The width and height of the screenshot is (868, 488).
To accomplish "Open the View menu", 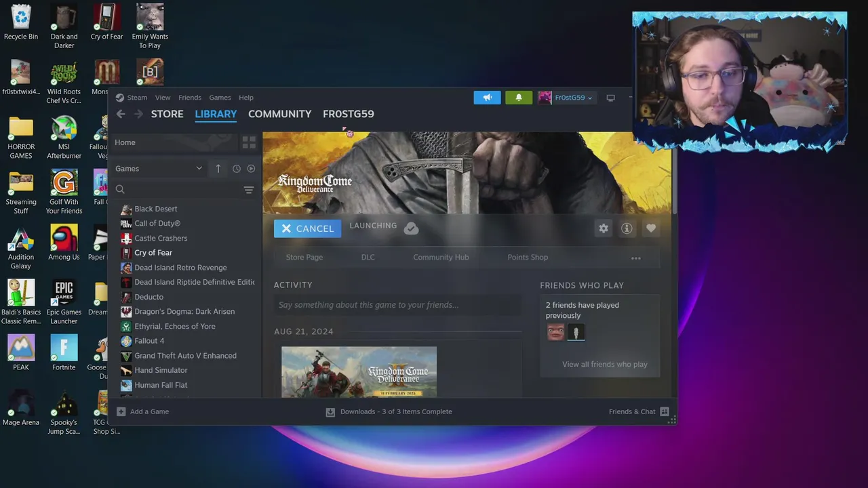I will 163,98.
